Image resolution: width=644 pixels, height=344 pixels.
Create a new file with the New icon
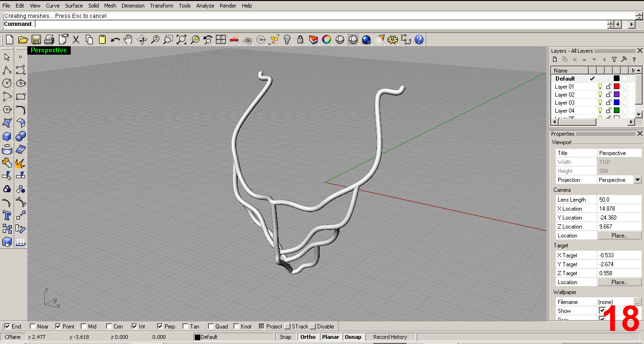point(9,40)
